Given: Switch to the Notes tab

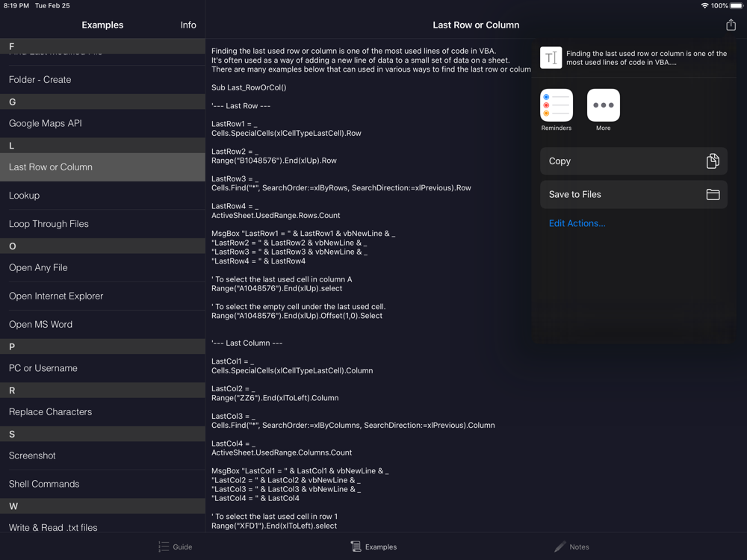Looking at the screenshot, I should click(571, 547).
